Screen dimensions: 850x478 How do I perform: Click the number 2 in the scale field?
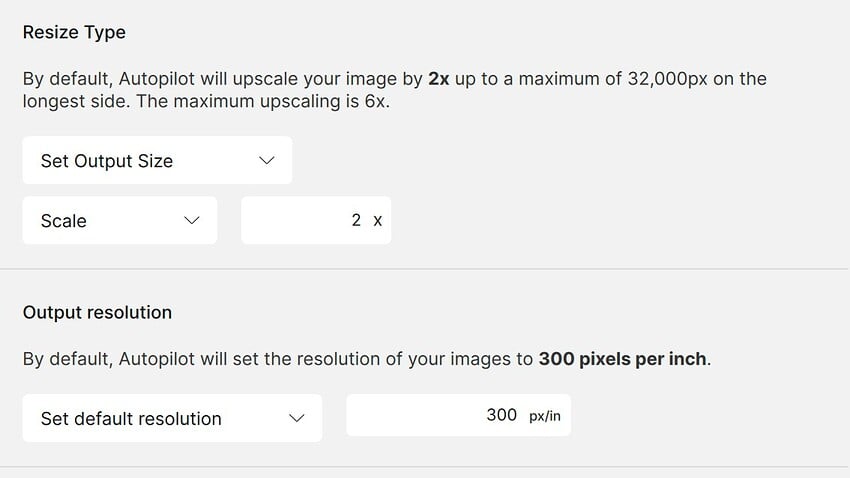tap(356, 220)
